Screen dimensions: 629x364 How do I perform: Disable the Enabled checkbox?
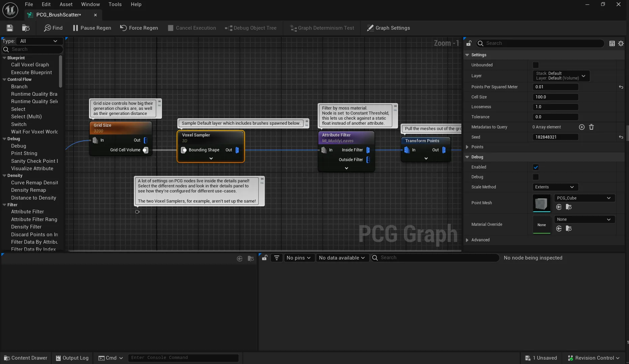click(x=536, y=167)
